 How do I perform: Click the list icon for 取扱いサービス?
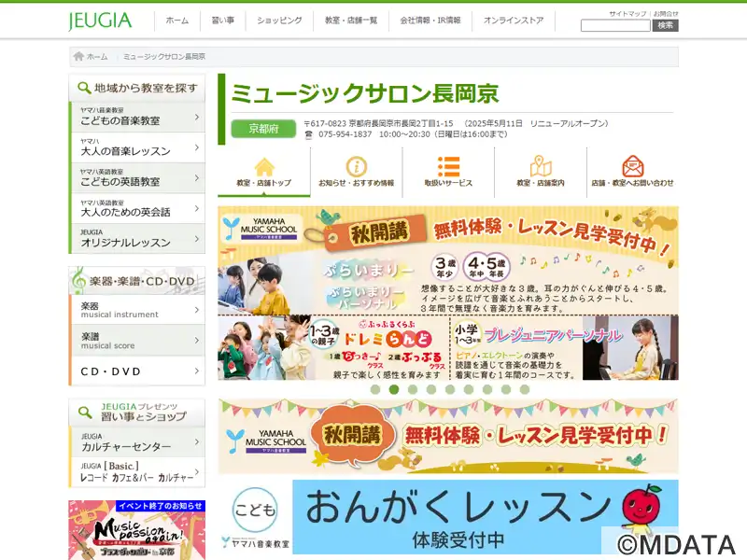click(x=448, y=167)
